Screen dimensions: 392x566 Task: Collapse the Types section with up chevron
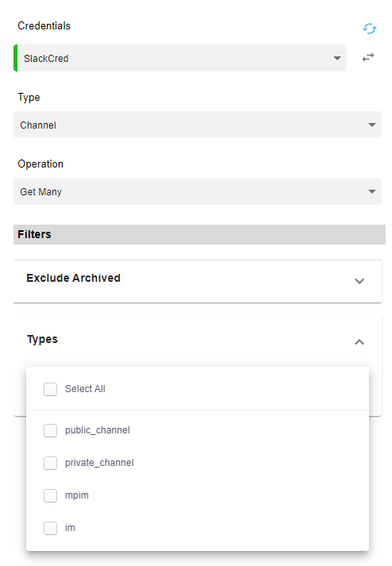point(359,342)
